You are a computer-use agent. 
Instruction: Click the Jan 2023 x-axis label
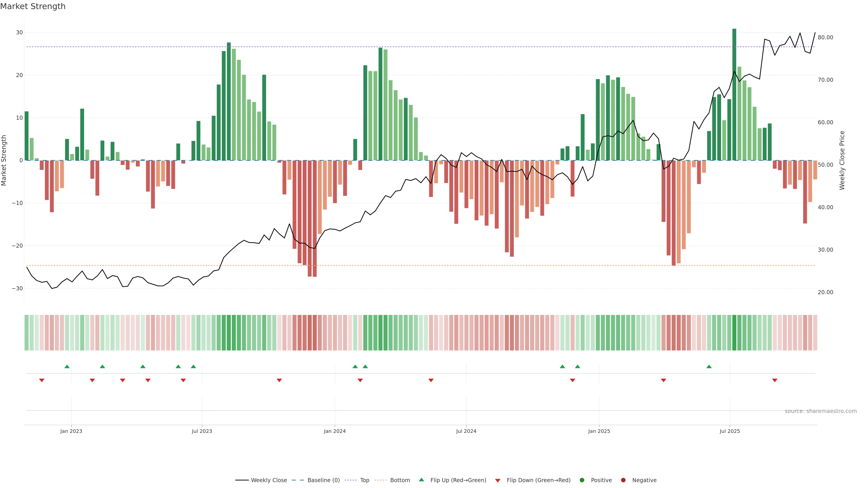[x=71, y=431]
